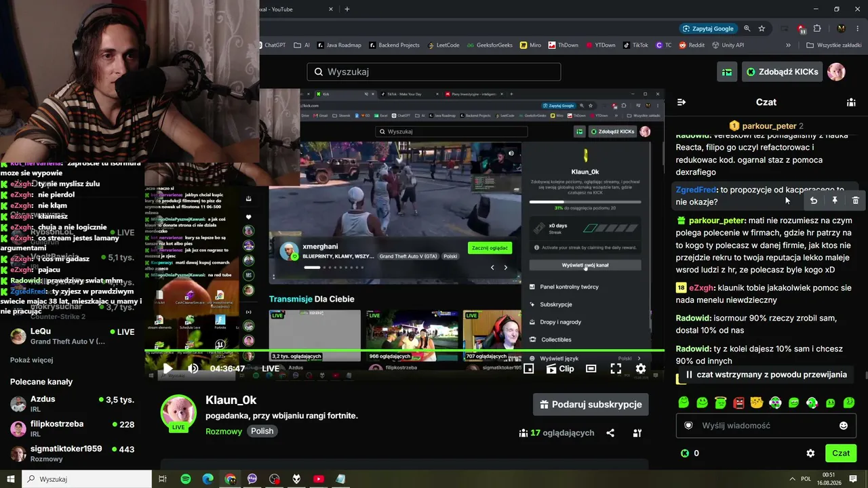Click the Windows taskbar search box

click(x=87, y=479)
